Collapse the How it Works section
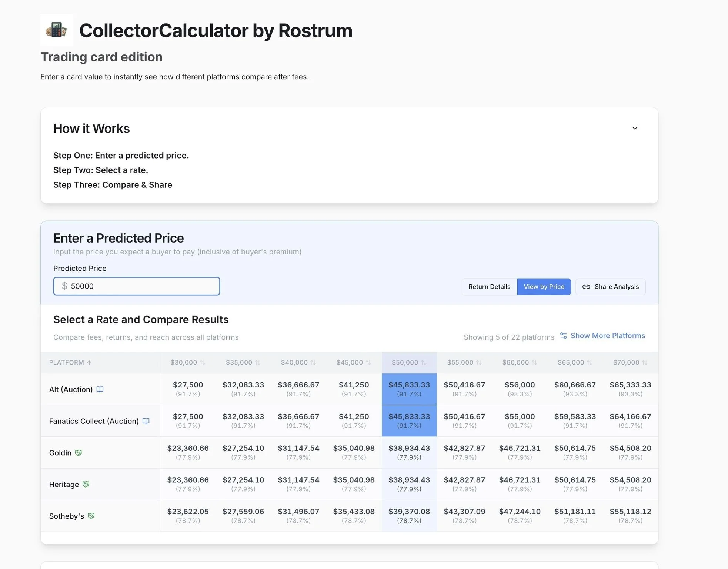 [635, 128]
